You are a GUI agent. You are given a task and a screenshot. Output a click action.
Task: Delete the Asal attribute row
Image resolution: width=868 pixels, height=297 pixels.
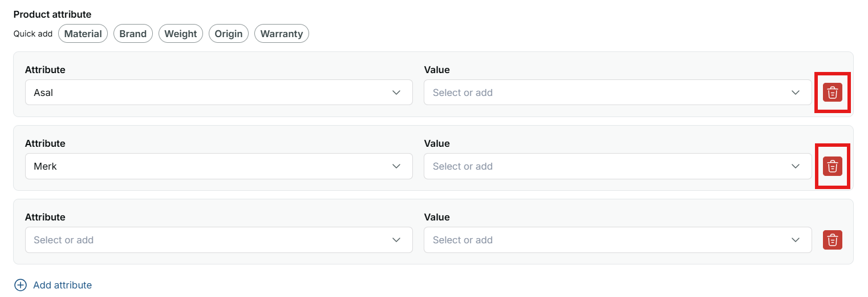point(832,93)
